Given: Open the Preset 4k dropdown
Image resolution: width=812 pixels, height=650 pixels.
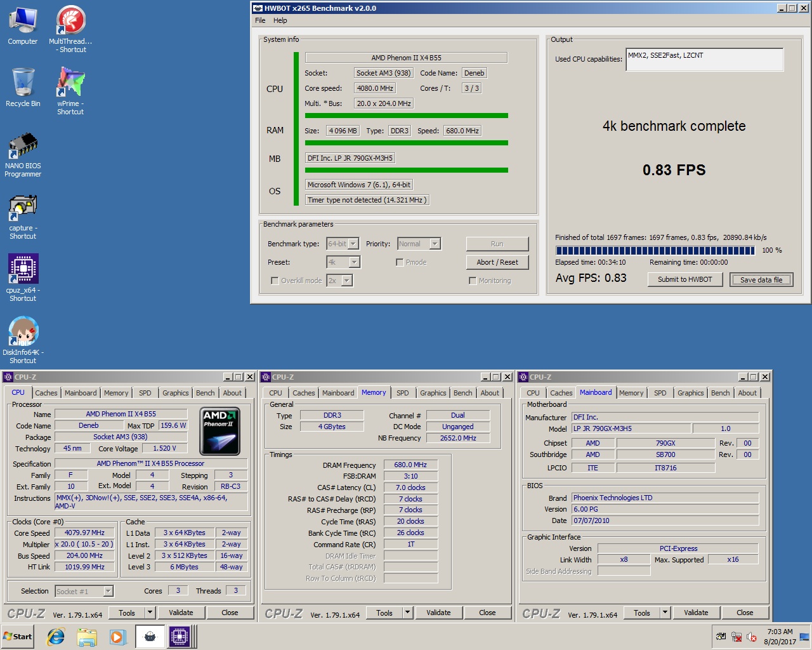Looking at the screenshot, I should tap(343, 262).
